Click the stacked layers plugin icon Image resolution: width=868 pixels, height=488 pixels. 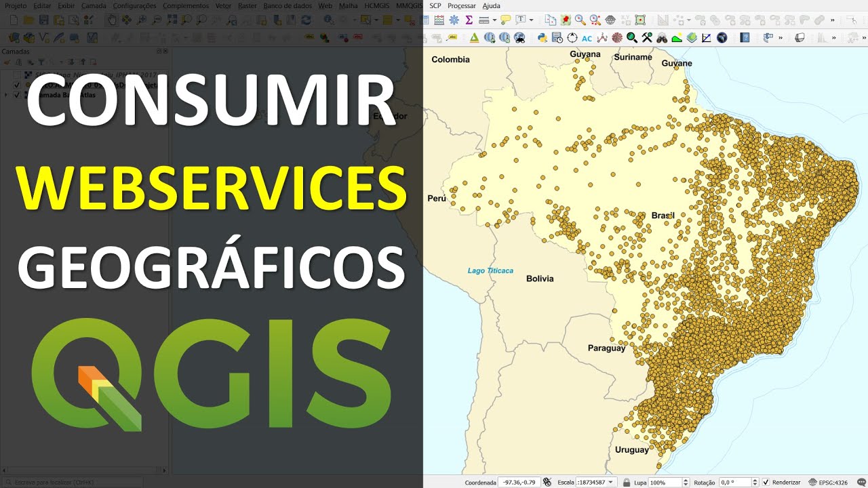[692, 37]
